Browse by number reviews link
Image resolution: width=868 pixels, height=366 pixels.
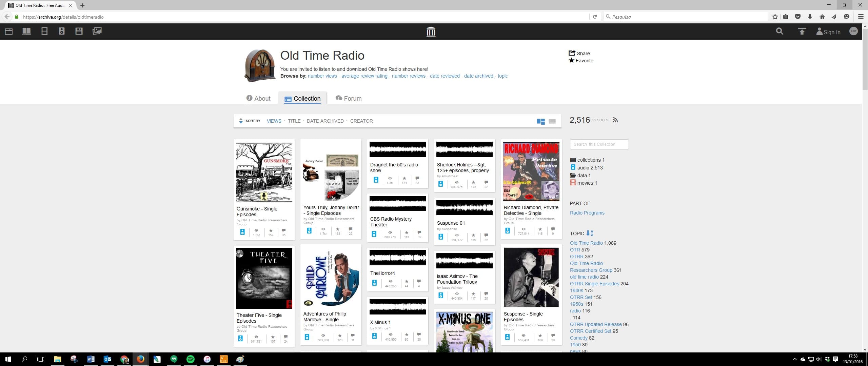(x=409, y=76)
